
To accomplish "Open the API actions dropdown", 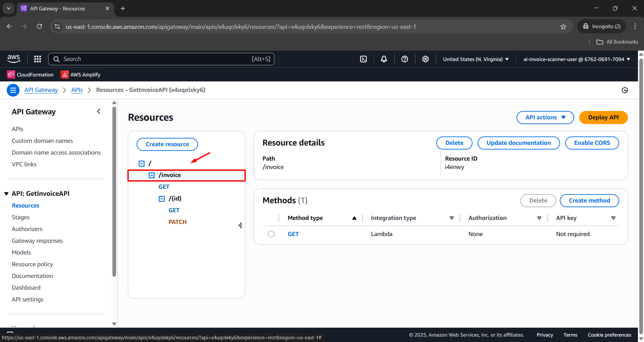I will tap(545, 117).
